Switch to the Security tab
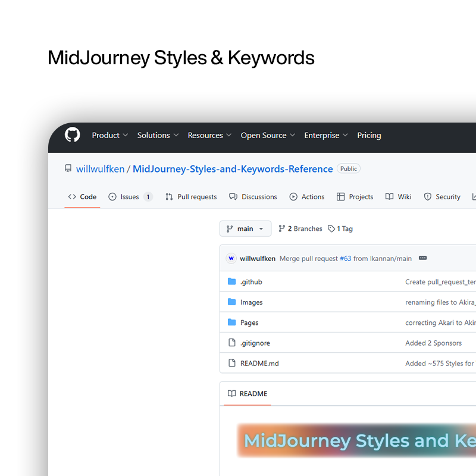Viewport: 476px width, 476px height. point(442,197)
